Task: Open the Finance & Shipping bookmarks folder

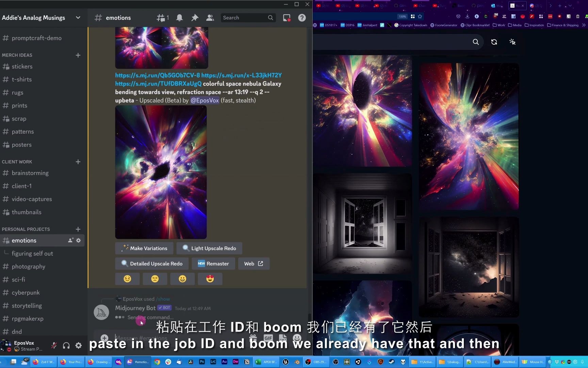Action: tap(563, 25)
